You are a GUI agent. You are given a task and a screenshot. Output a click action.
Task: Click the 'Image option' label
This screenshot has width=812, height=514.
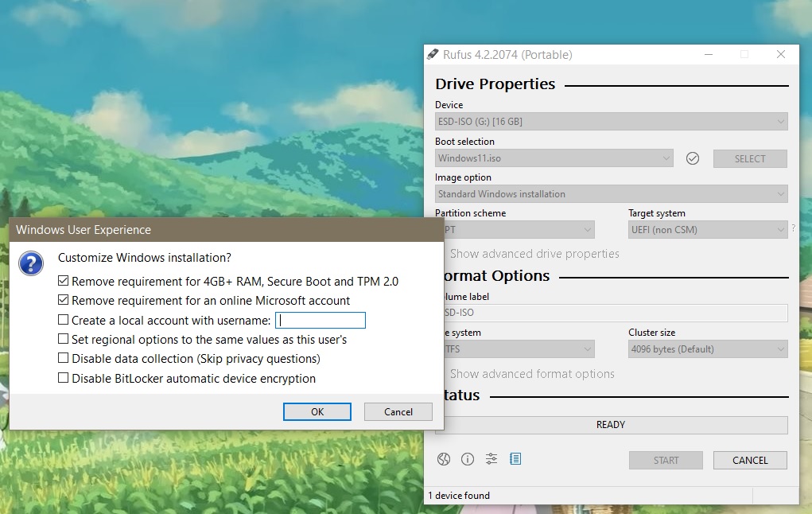(x=463, y=177)
